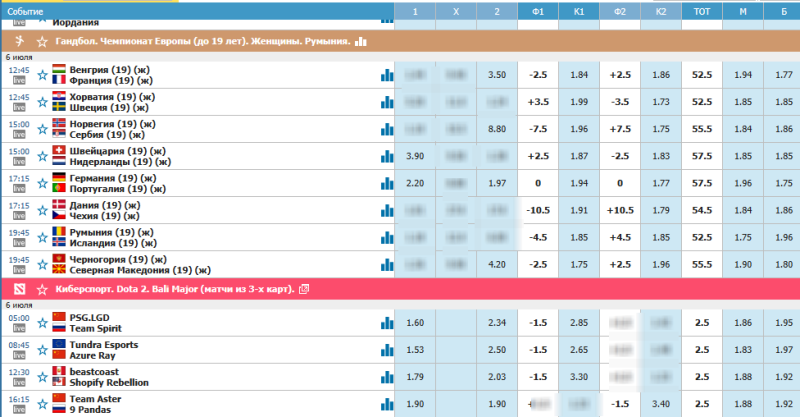Collapse the Киберспорт Dota 2 Bali Major section

[170, 288]
